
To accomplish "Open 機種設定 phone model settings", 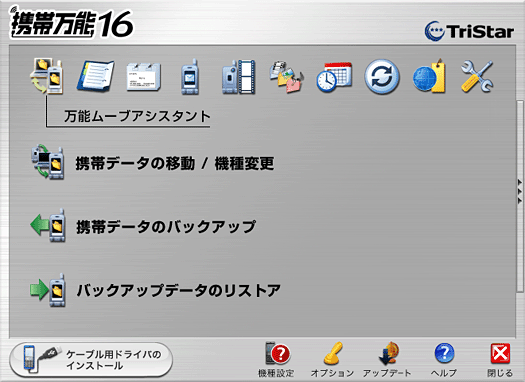I will tap(276, 359).
